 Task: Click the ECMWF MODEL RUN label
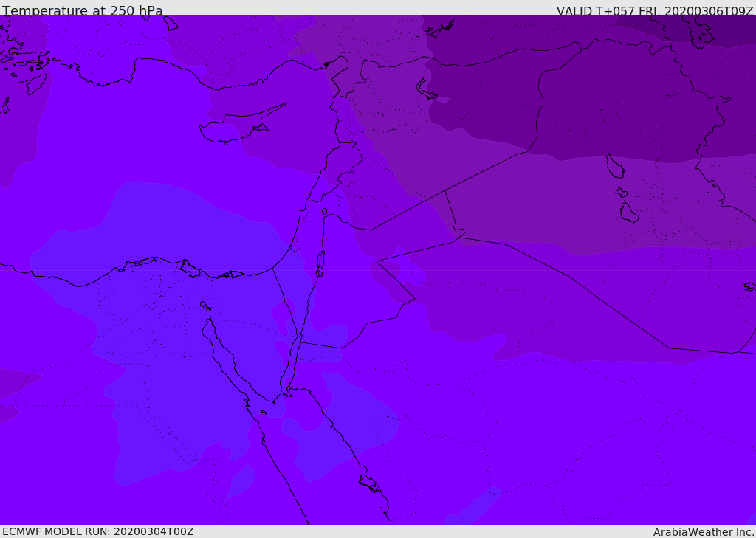click(98, 531)
